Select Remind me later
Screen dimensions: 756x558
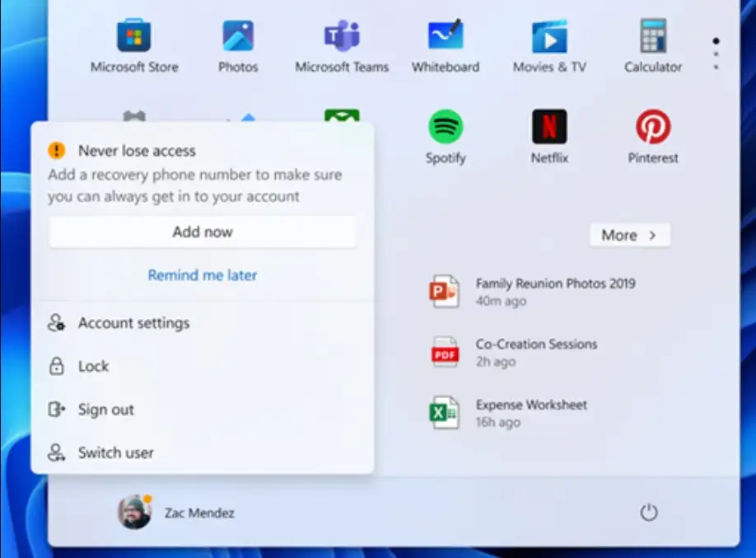tap(202, 274)
